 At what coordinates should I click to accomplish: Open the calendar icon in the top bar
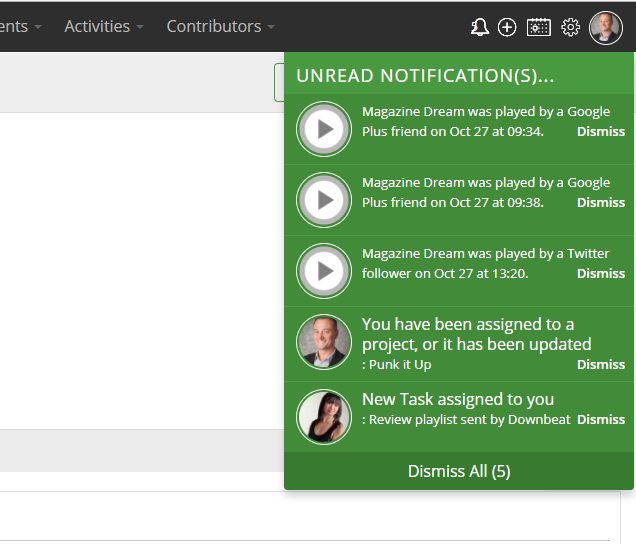point(539,27)
